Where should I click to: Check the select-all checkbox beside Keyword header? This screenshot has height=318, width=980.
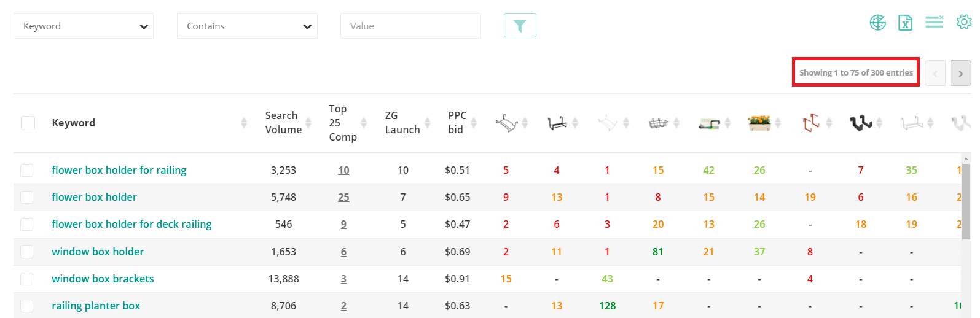pos(28,123)
